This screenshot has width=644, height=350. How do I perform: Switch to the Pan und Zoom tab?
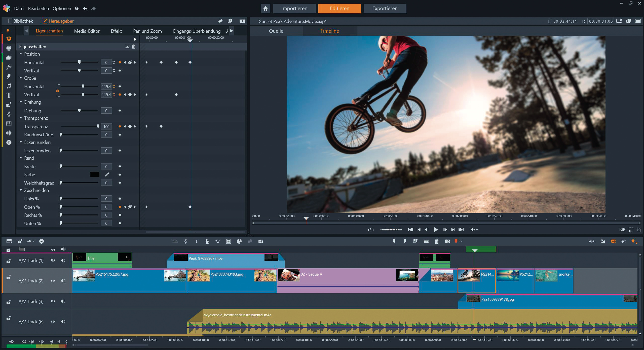147,31
